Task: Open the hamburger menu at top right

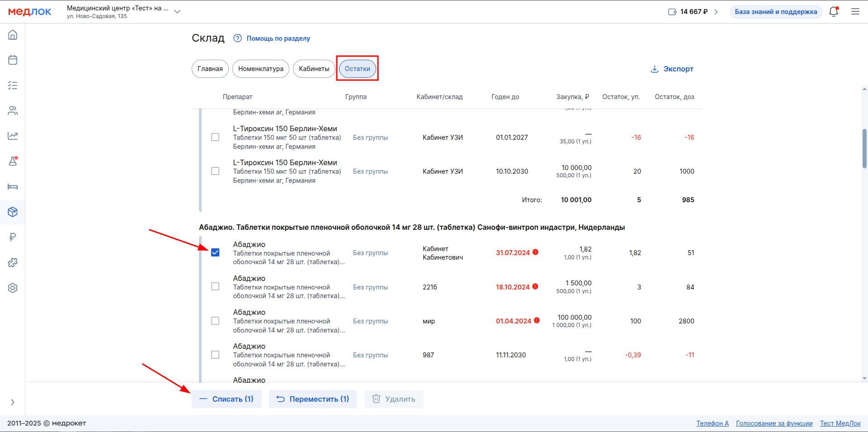Action: (855, 12)
